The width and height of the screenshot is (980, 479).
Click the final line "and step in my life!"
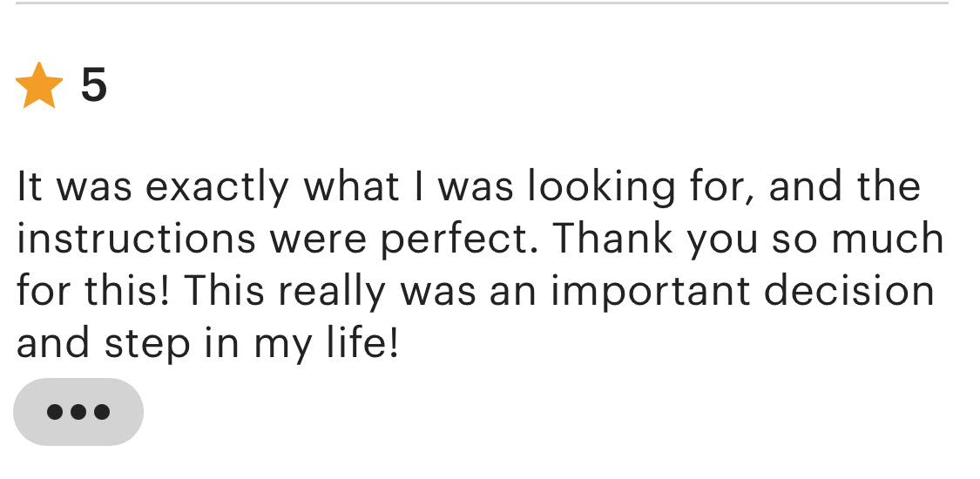(x=207, y=344)
